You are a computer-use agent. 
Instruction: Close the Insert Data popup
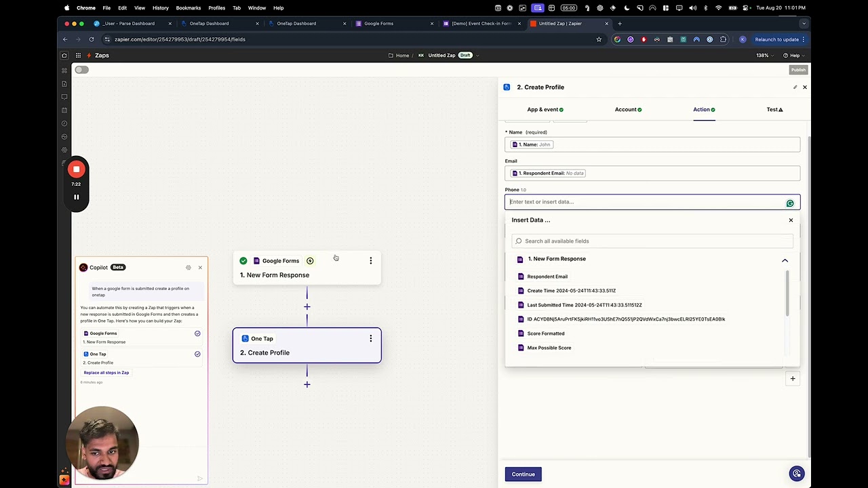tap(791, 220)
